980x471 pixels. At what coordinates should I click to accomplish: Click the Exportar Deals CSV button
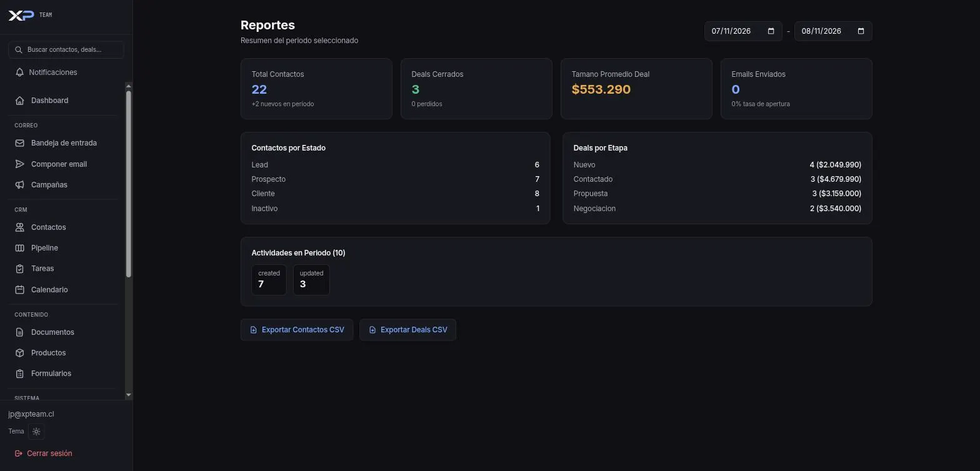tap(407, 330)
